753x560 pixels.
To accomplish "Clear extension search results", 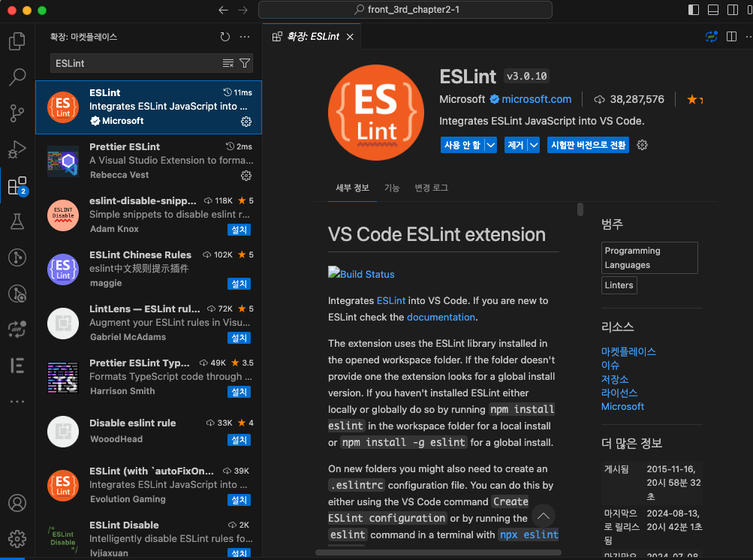I will click(228, 63).
